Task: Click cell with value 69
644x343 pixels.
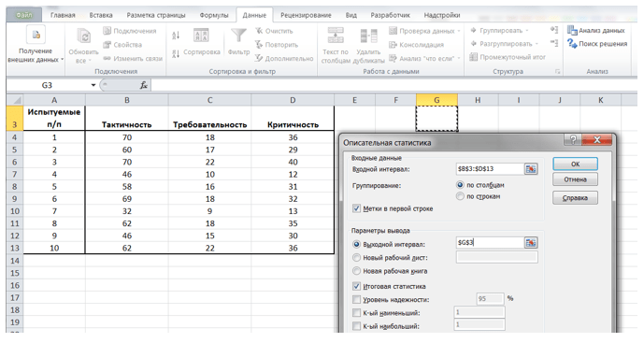Action: click(x=126, y=199)
